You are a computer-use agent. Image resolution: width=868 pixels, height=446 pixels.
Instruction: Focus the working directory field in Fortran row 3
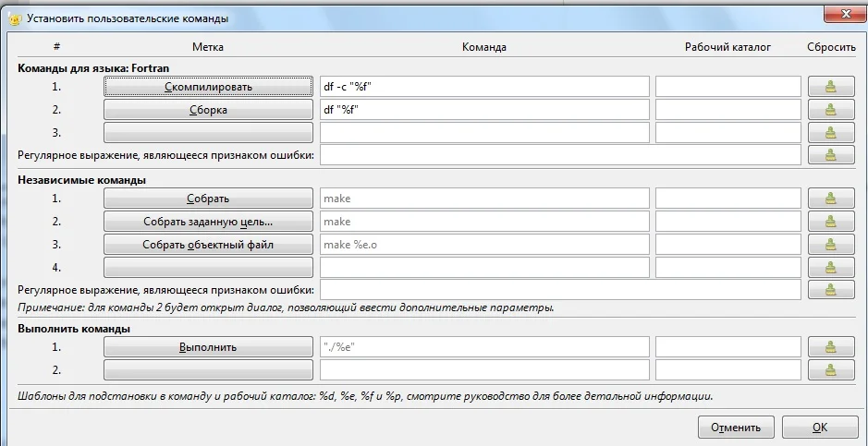click(x=727, y=133)
